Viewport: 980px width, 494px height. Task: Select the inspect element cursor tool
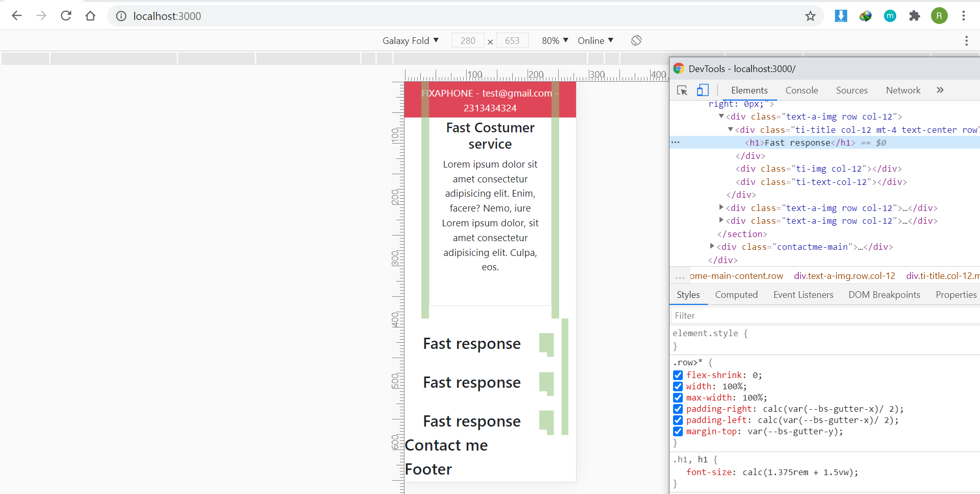tap(682, 90)
